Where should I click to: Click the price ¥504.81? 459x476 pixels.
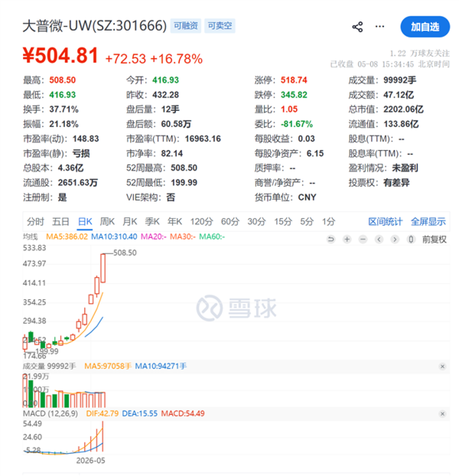(60, 56)
